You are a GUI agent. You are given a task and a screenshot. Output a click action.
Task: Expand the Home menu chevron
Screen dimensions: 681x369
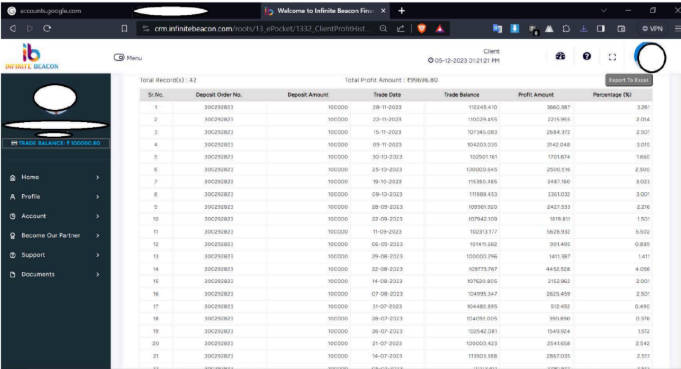click(x=98, y=178)
